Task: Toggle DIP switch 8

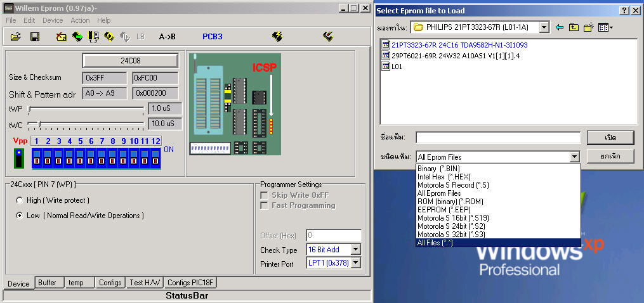Action: (x=112, y=158)
